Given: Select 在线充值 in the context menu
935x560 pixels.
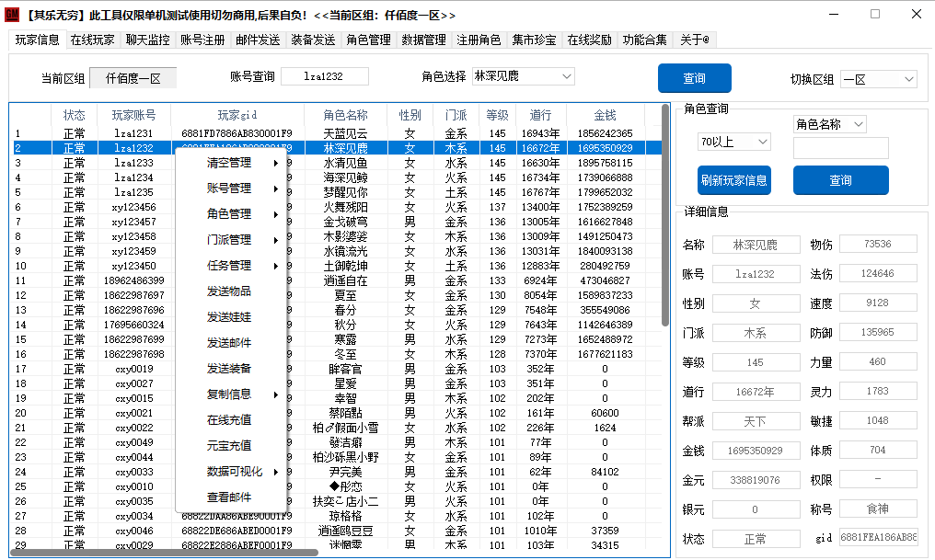Looking at the screenshot, I should click(229, 420).
